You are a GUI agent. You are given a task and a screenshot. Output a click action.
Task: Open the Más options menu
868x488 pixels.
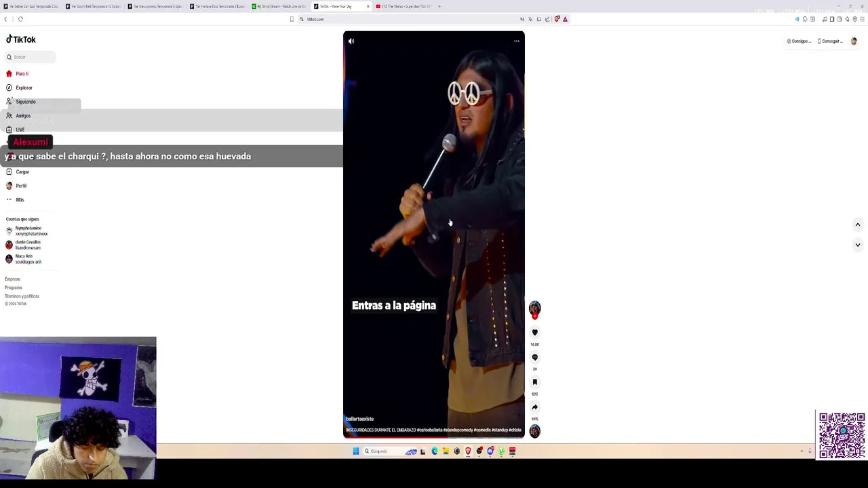click(x=16, y=200)
